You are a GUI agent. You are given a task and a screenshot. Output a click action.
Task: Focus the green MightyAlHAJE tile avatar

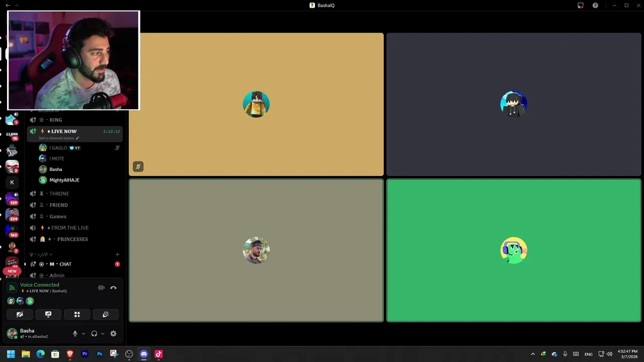(x=514, y=250)
